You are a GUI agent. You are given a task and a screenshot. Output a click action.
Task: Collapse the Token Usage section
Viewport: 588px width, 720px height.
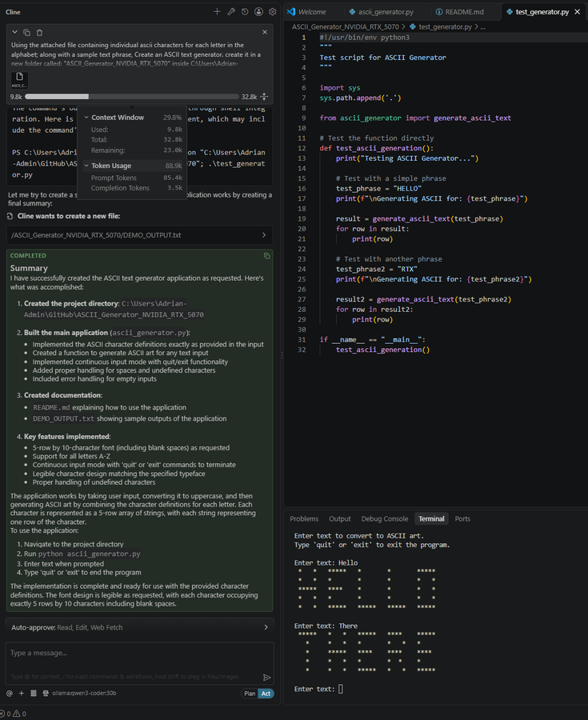click(86, 166)
